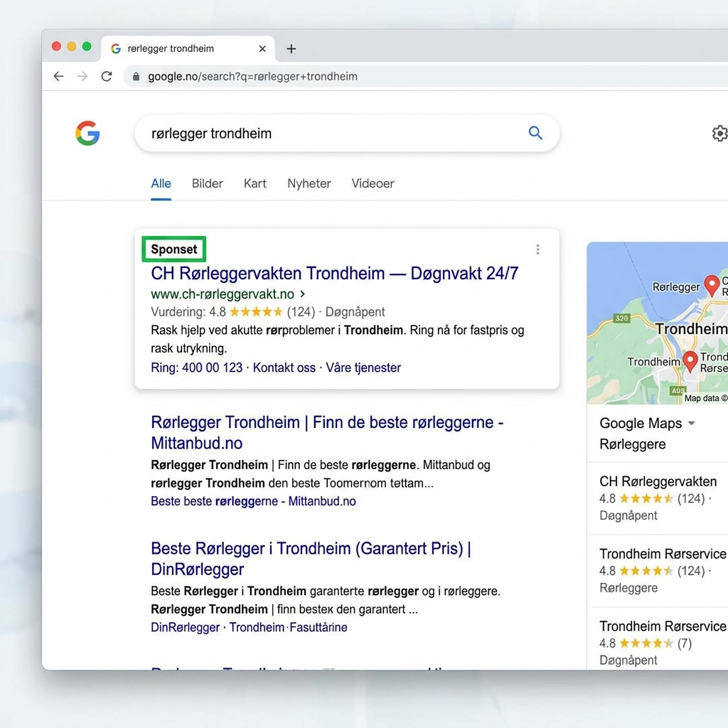Switch to the Kart tab
Screen dimensions: 728x728
255,184
